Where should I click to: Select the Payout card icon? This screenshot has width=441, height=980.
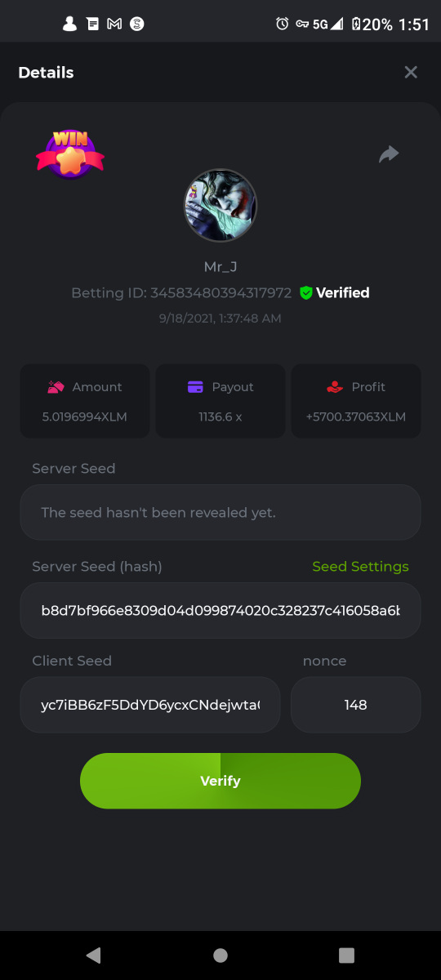[x=195, y=387]
